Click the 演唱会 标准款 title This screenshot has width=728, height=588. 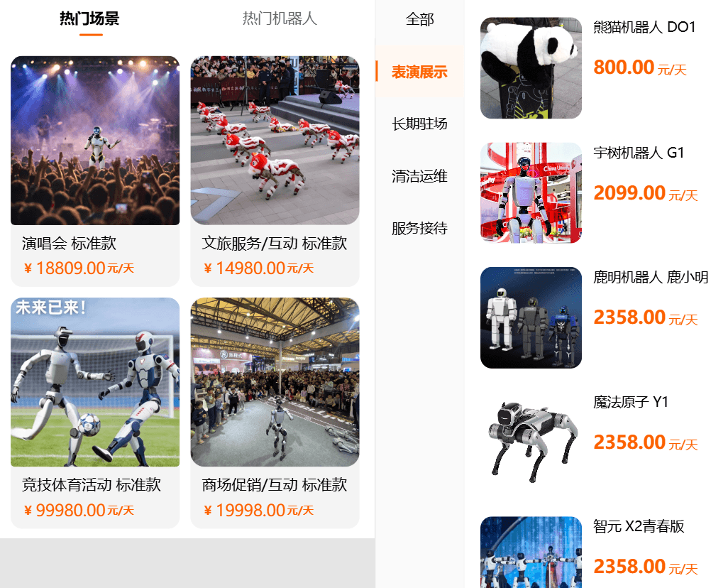(69, 243)
